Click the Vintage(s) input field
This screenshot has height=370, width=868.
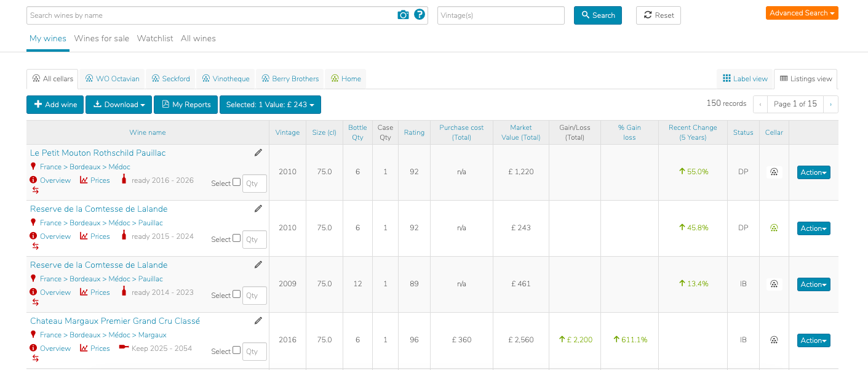tap(501, 15)
